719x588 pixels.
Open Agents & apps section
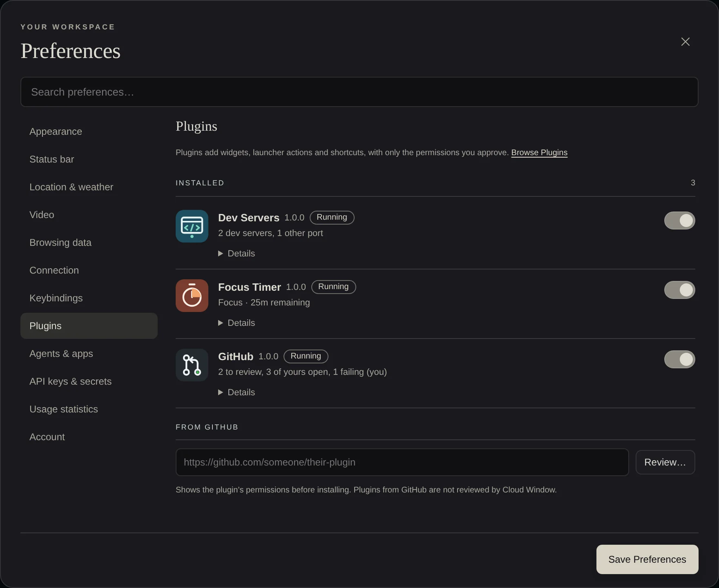point(89,354)
